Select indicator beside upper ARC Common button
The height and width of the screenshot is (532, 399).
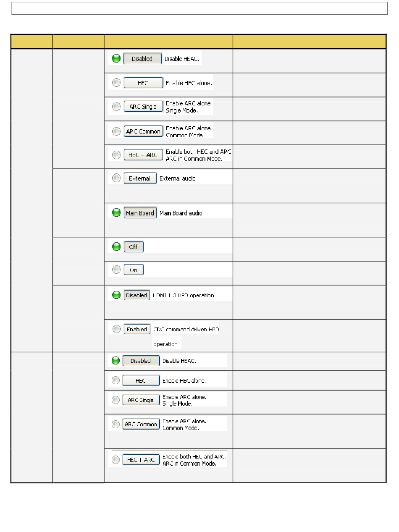(x=116, y=131)
